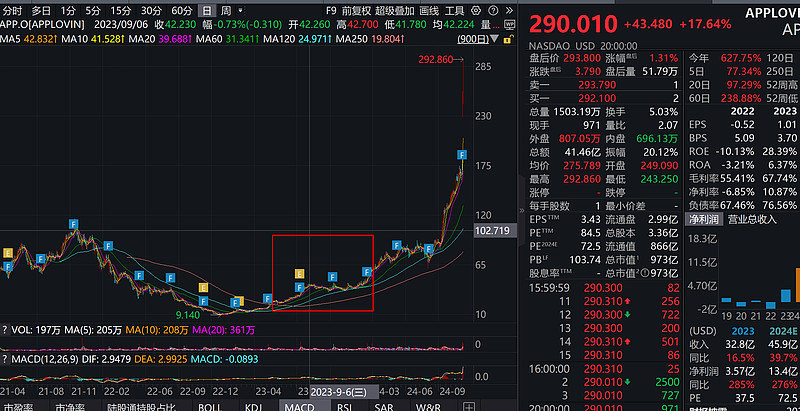Click the question mark beside VOL indicator

click(5, 330)
